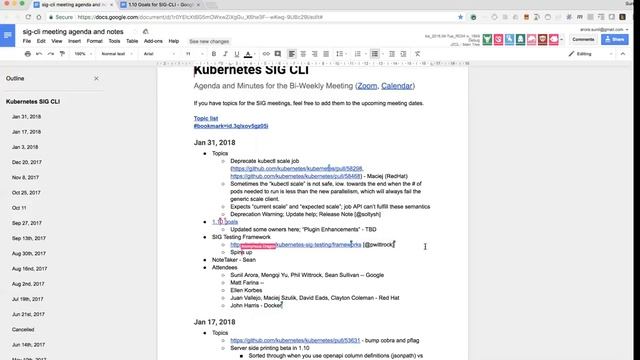The width and height of the screenshot is (640, 360).
Task: Follow the Topic list link
Action: pyautogui.click(x=206, y=118)
